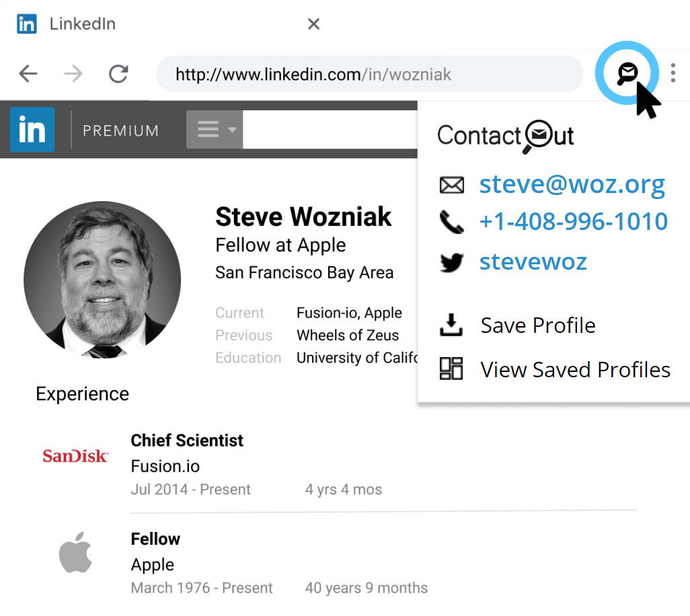Click the Twitter bird icon
The image size is (690, 616).
tap(451, 262)
